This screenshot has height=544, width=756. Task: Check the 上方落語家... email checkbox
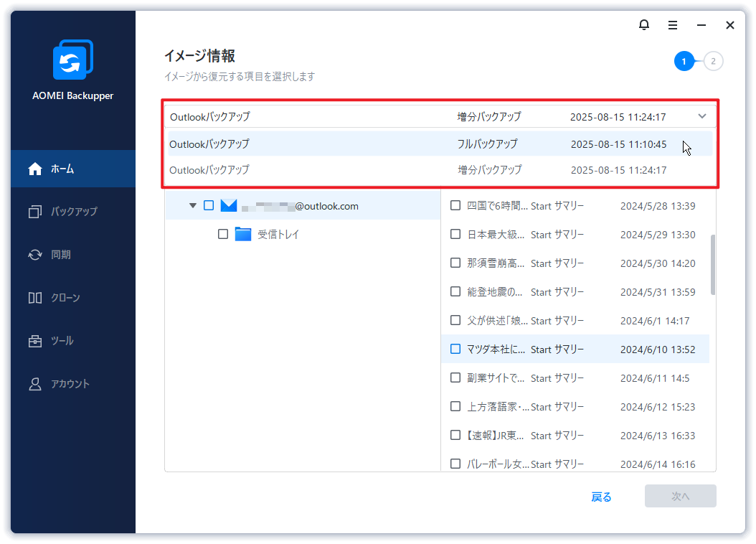[455, 406]
